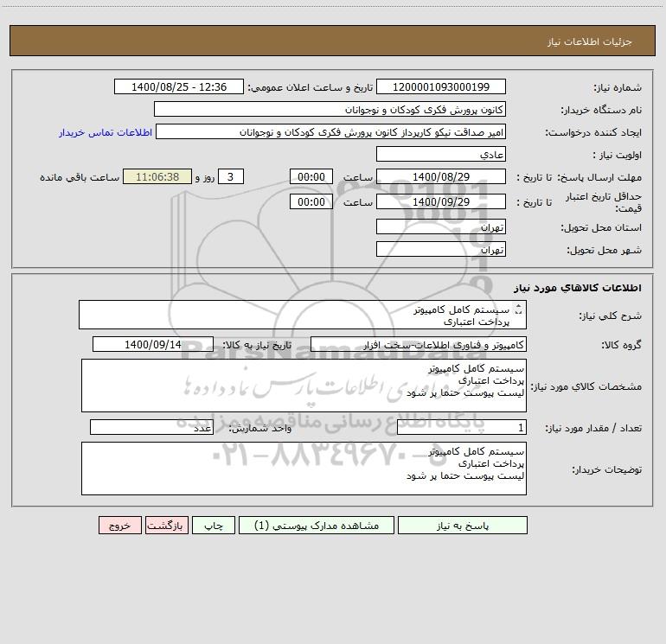Click 'شهر محل تحویل:' label
This screenshot has width=666, height=644.
[605, 250]
